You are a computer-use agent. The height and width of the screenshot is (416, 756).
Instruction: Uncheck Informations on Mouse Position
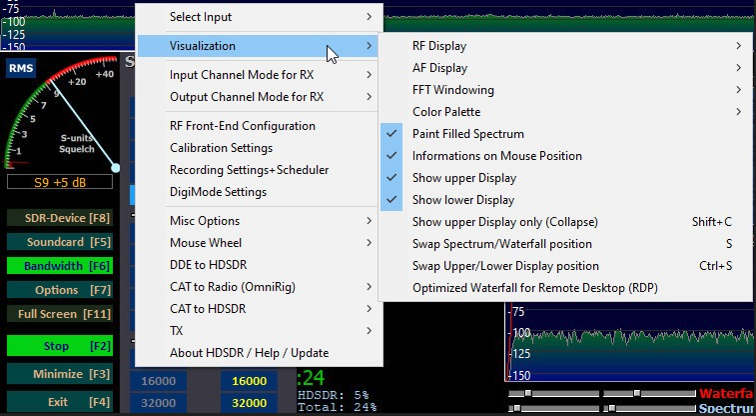[567, 156]
